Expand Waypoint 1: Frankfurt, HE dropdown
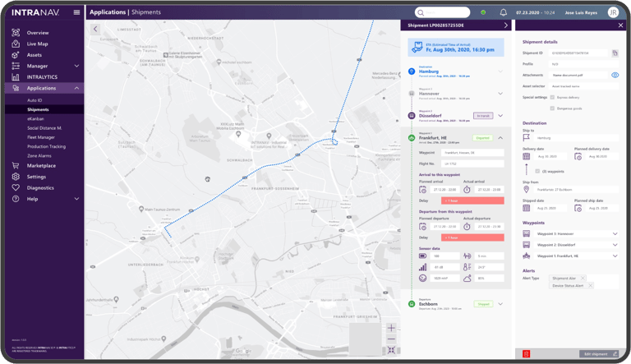Screen dimensions: 631x364 615,256
